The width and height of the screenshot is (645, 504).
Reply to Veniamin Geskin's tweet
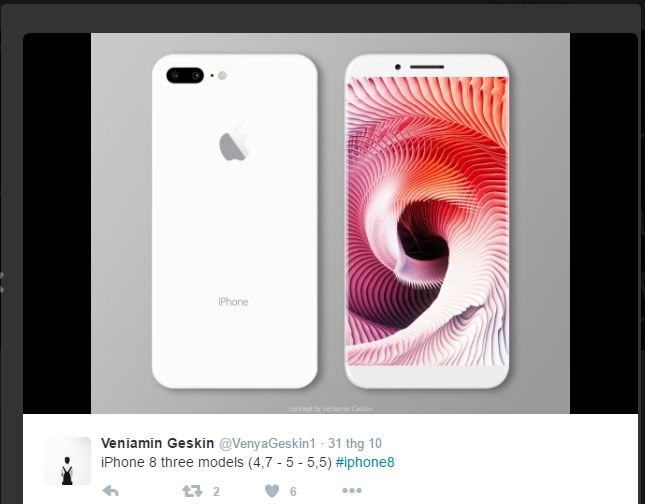coord(110,491)
